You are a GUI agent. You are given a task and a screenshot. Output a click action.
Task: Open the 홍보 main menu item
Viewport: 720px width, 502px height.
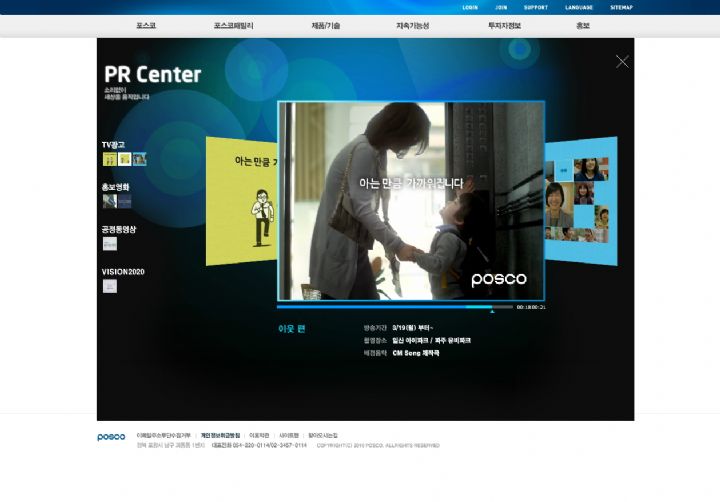[x=583, y=26]
